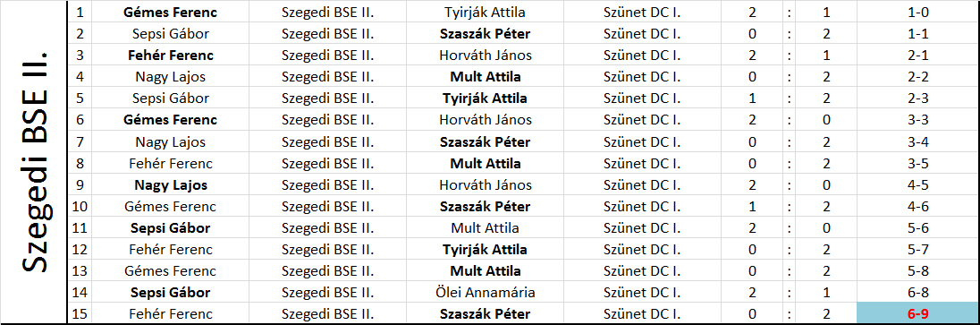980x325 pixels.
Task: Select Szegedi BSE II. cell in row 12
Action: tap(328, 250)
